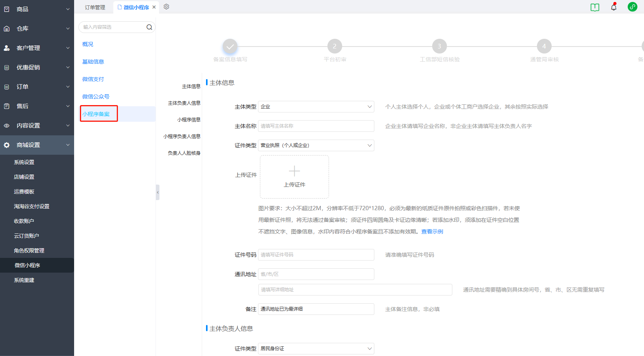The image size is (644, 356).
Task: Expand the 客户管理 menu chevron
Action: click(68, 48)
